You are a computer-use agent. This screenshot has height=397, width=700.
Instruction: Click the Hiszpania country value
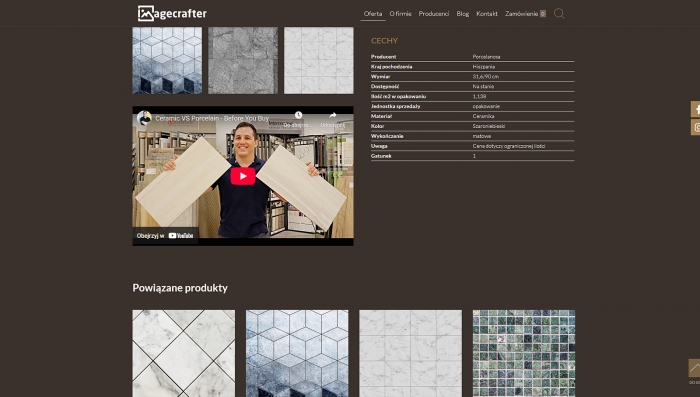pyautogui.click(x=483, y=67)
